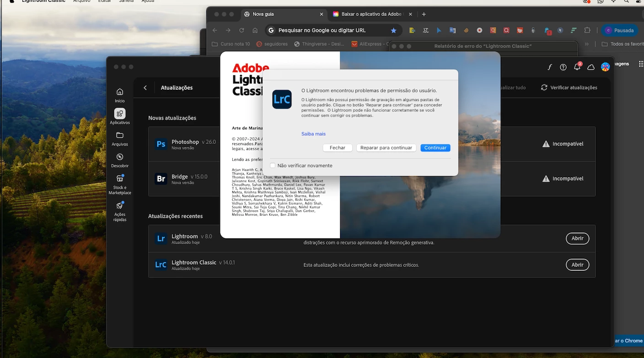The width and height of the screenshot is (644, 358).
Task: Reload page in Chrome
Action: tap(241, 31)
